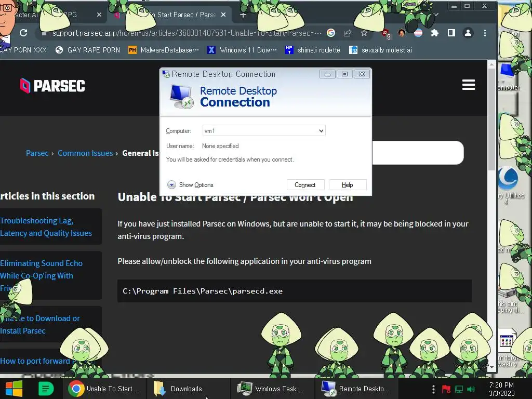Click the Parsec logo
This screenshot has height=399, width=532.
point(52,86)
